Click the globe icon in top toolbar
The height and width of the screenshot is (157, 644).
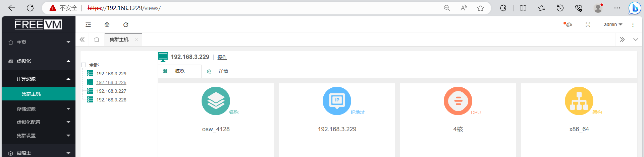click(107, 25)
